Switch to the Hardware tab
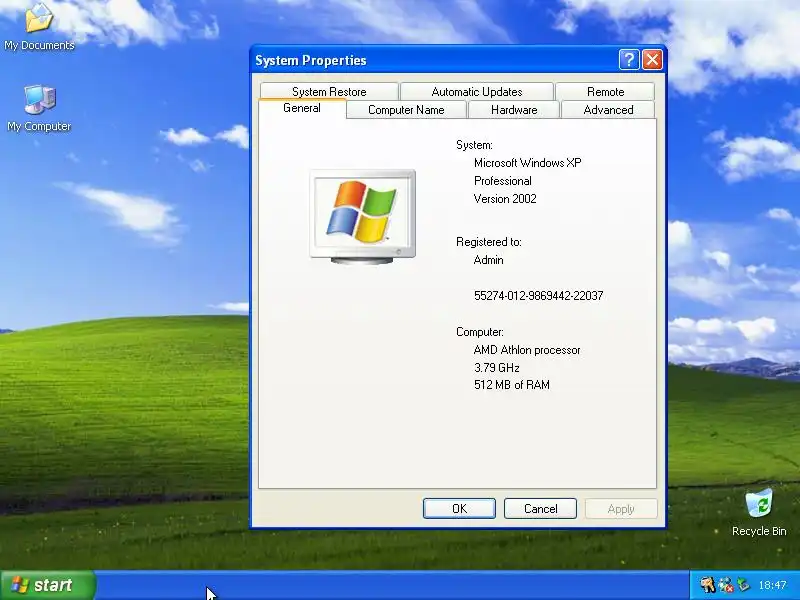This screenshot has height=600, width=800. tap(514, 110)
